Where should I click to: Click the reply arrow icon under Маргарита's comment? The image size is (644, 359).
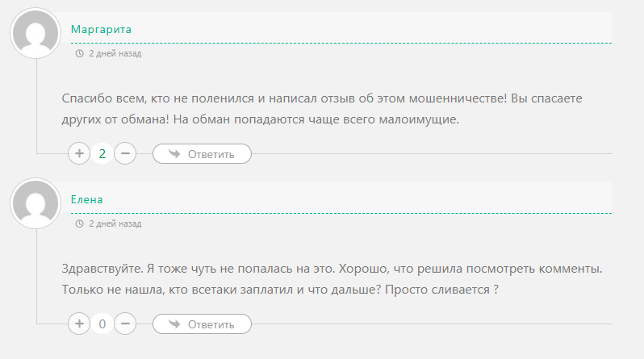click(x=174, y=153)
